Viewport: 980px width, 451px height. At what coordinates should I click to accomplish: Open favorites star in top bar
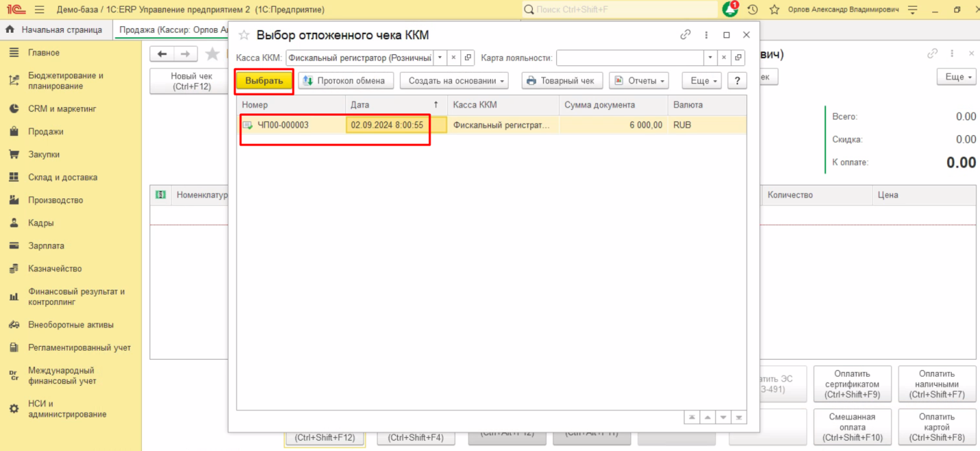click(x=774, y=10)
